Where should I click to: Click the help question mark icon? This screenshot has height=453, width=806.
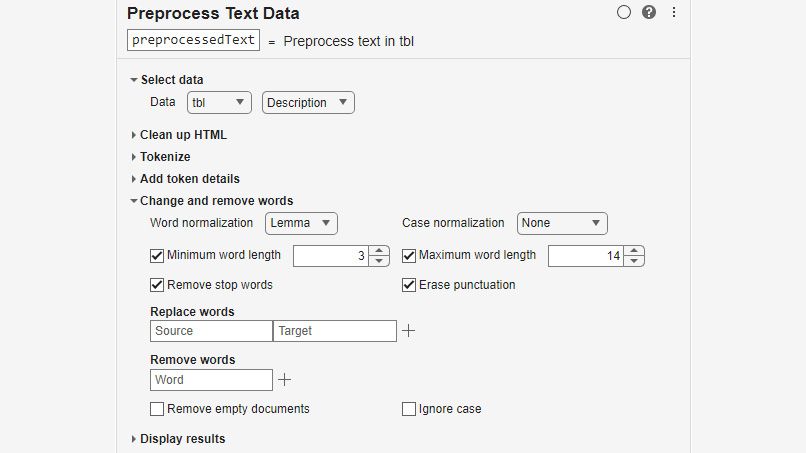click(x=649, y=13)
